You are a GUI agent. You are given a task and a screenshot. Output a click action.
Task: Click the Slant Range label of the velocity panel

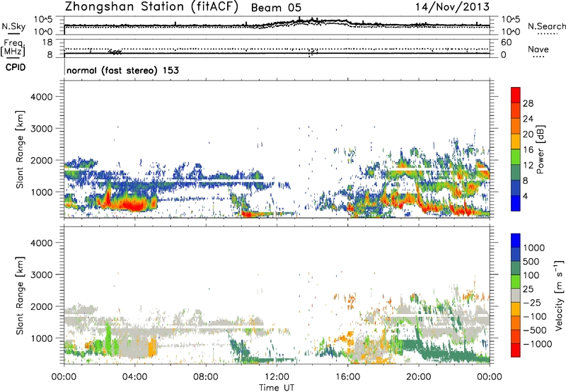(20, 296)
